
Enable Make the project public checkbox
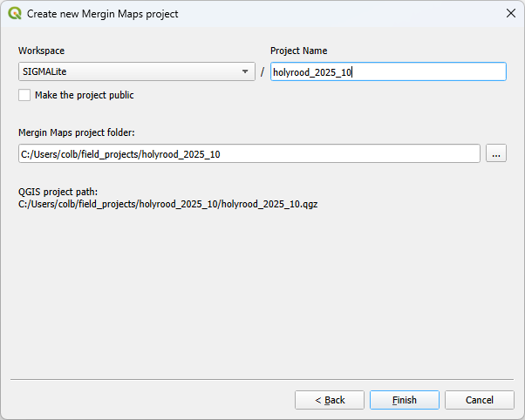tap(24, 95)
